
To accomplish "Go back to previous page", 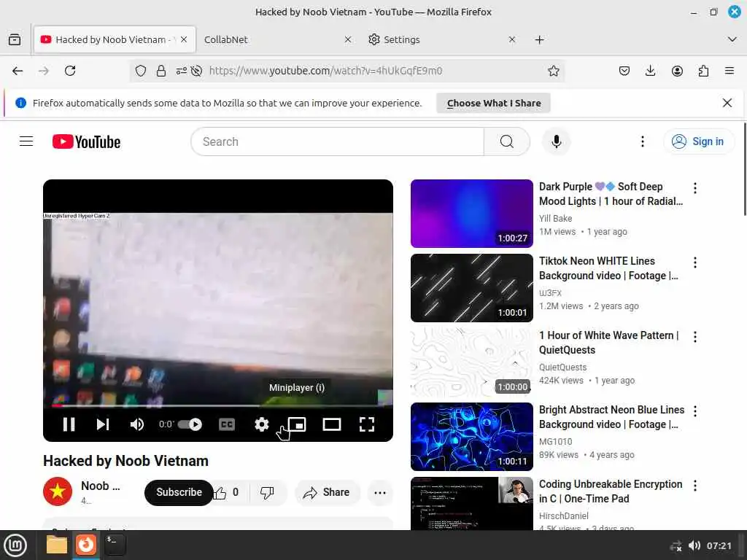I will click(x=18, y=71).
